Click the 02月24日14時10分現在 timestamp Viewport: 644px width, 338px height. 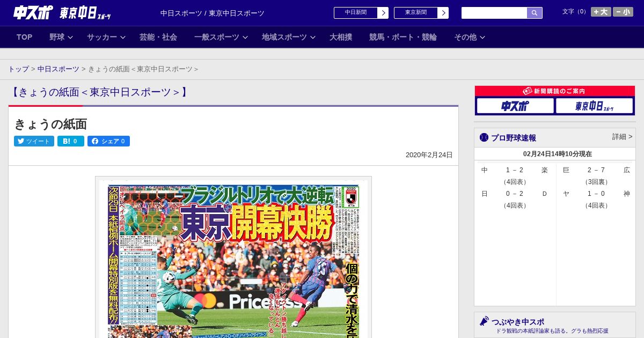557,154
